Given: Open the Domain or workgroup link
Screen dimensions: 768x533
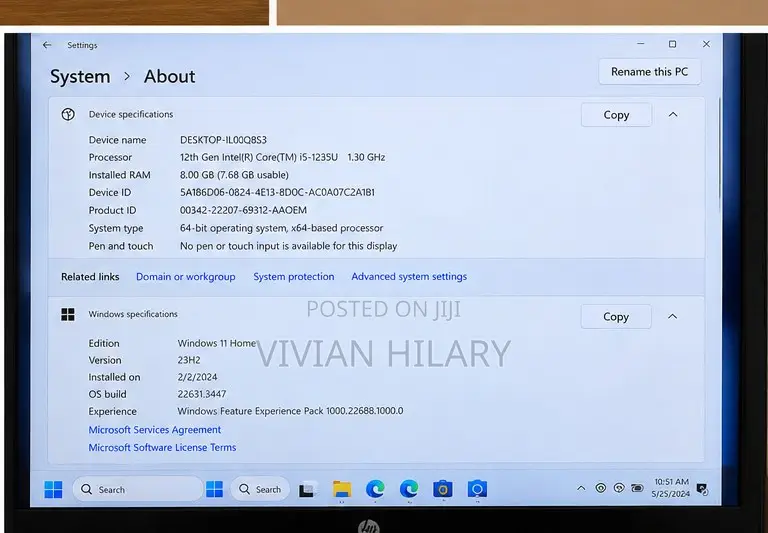Looking at the screenshot, I should pos(186,277).
